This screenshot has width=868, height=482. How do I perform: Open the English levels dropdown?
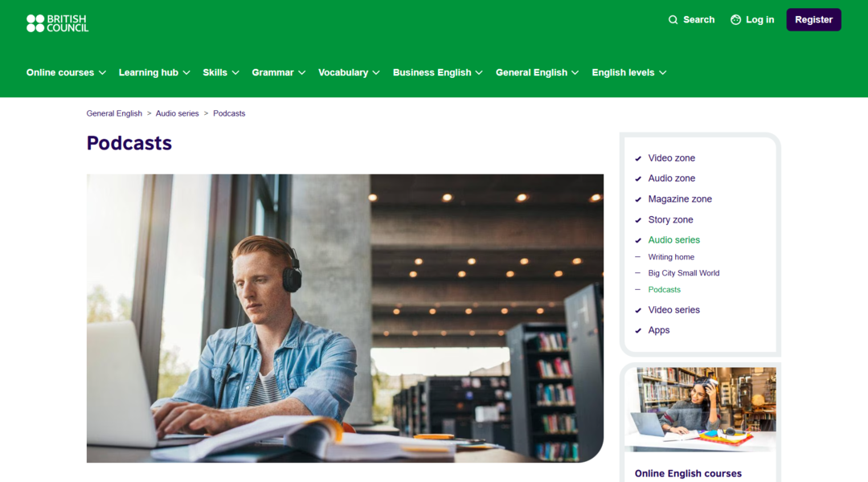click(x=628, y=72)
